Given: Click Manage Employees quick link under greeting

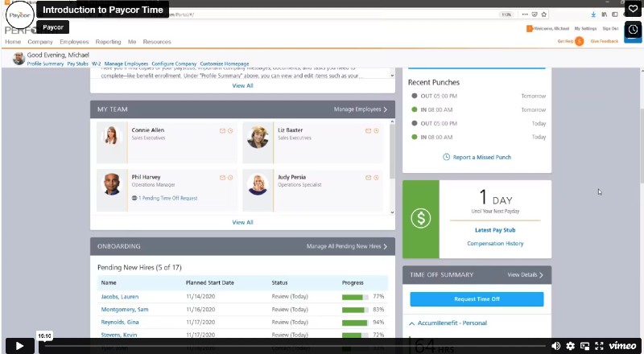Looking at the screenshot, I should [x=126, y=64].
